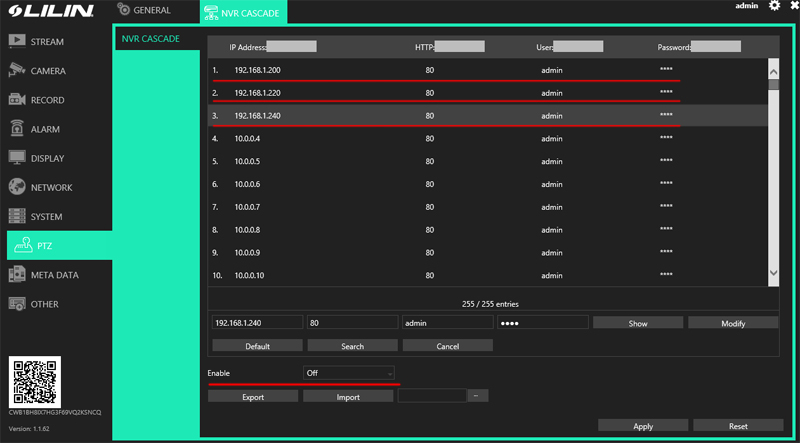Screen dimensions: 800x443
Task: Select the System sidebar icon
Action: [x=17, y=216]
